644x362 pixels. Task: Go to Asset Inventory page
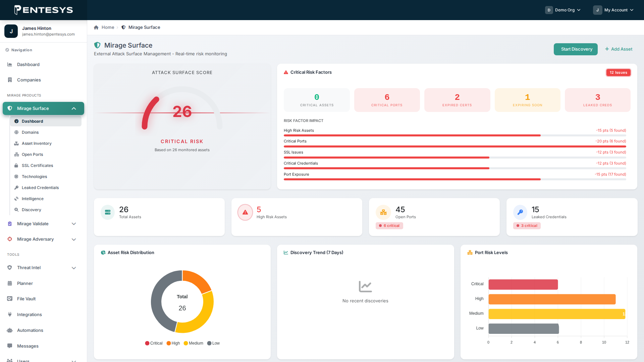pos(46,143)
